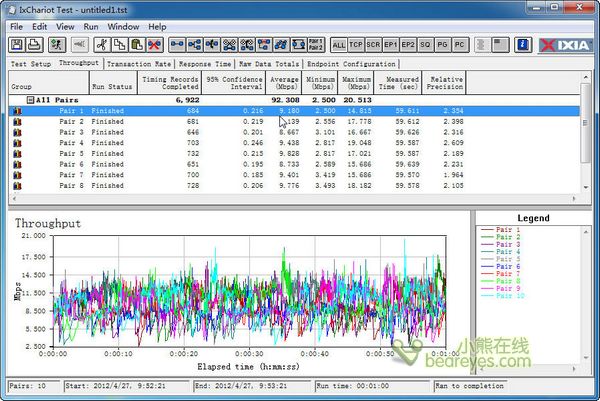600x401 pixels.
Task: Click the red X Delete icon
Action: 155,45
